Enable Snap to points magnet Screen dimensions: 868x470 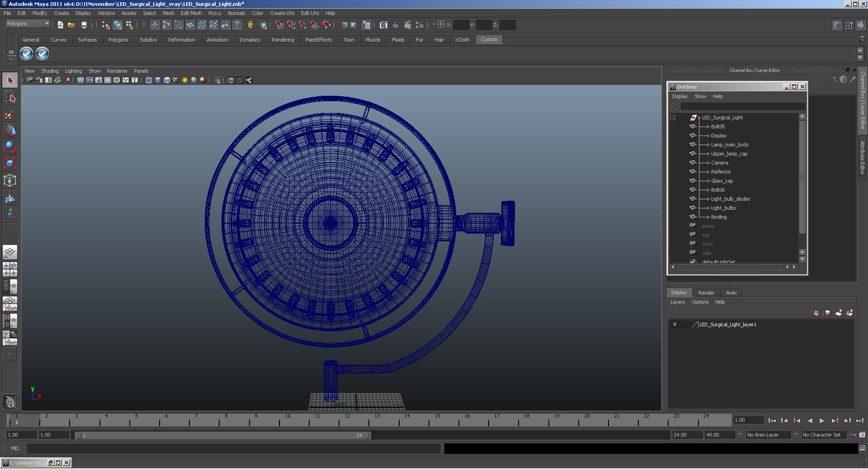click(x=302, y=25)
